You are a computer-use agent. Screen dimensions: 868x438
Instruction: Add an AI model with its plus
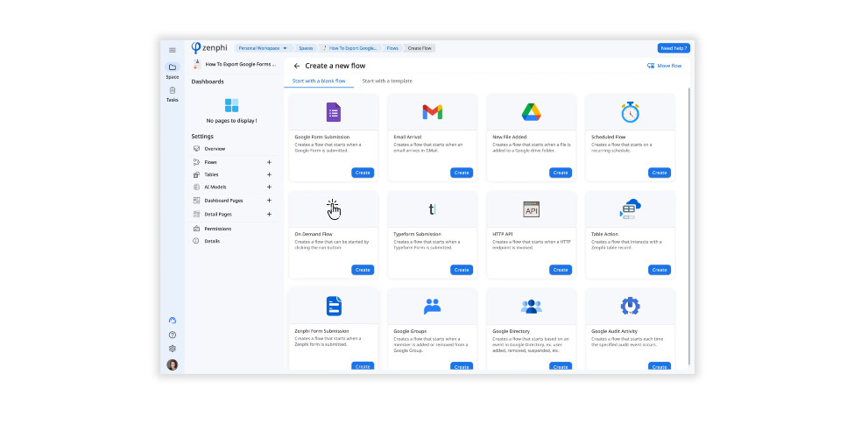tap(269, 187)
